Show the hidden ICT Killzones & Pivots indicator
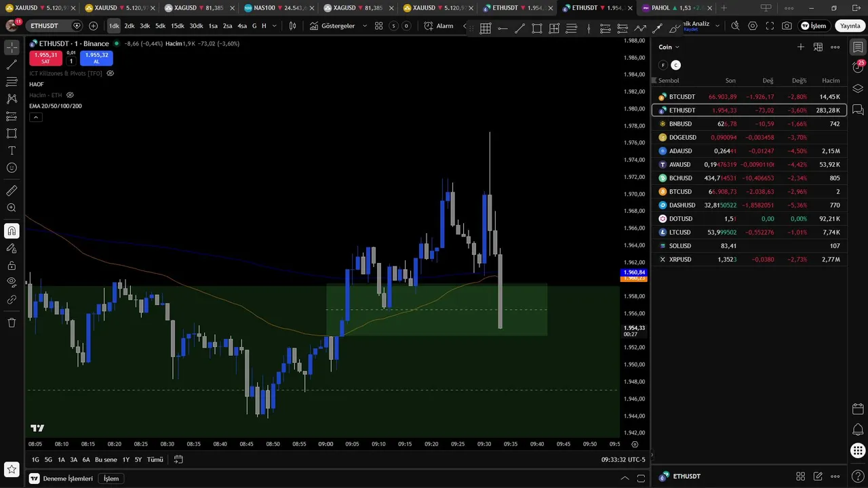The image size is (868, 488). (x=111, y=73)
